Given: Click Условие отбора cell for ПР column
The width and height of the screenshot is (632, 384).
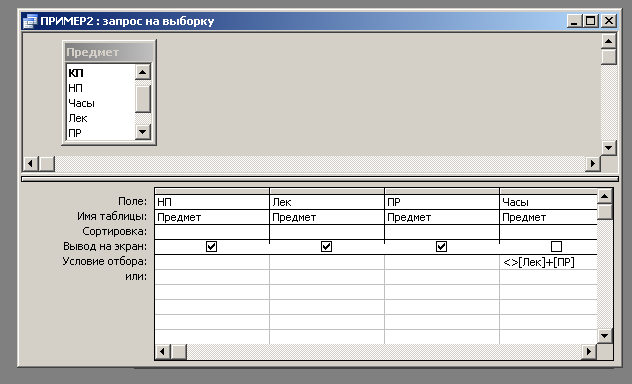Looking at the screenshot, I should pos(442,262).
